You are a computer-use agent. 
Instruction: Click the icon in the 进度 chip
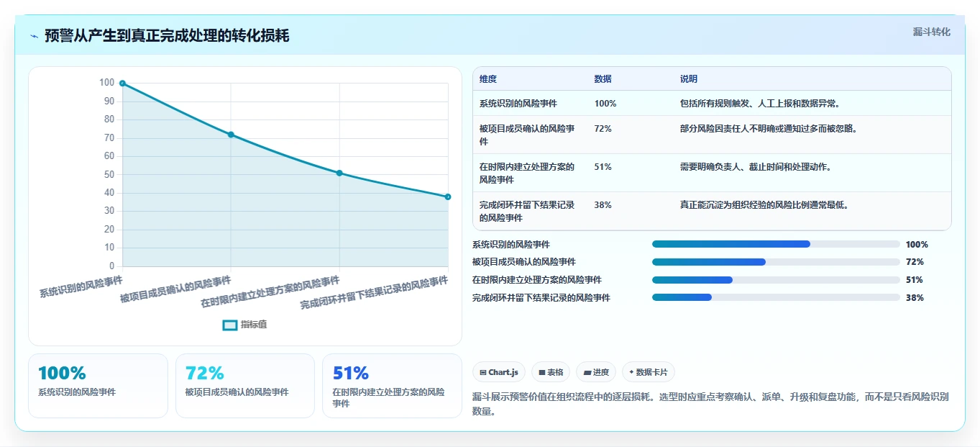point(587,372)
